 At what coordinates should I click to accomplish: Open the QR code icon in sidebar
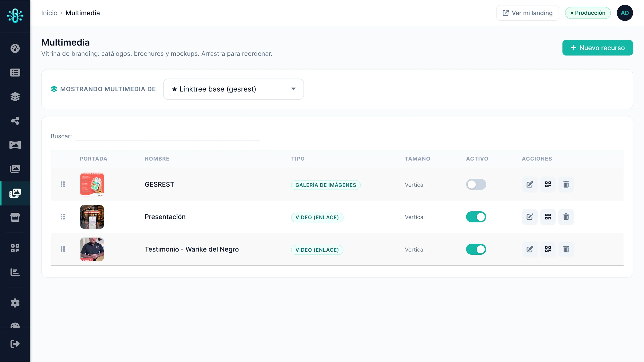[x=15, y=248]
